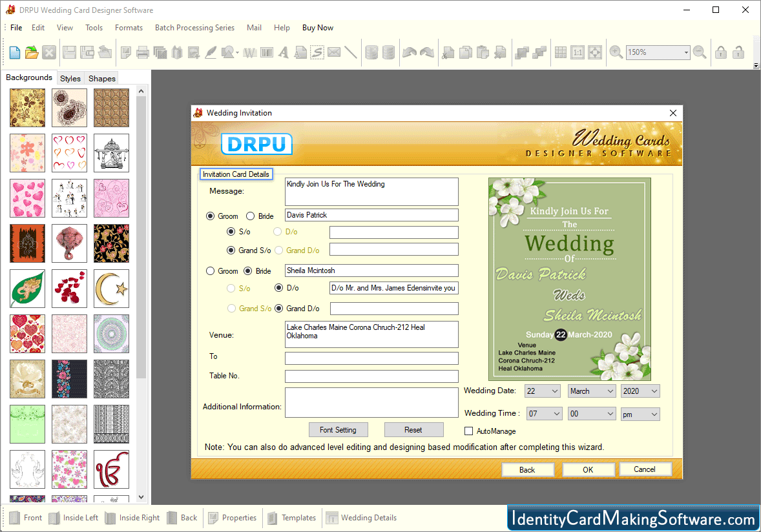Select the feather Pen tool icon

click(211, 52)
